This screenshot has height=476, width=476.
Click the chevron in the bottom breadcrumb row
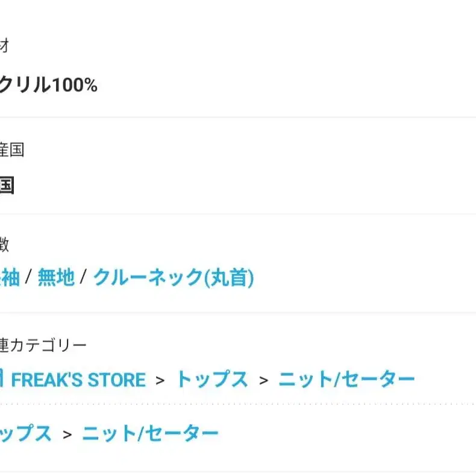tap(67, 434)
